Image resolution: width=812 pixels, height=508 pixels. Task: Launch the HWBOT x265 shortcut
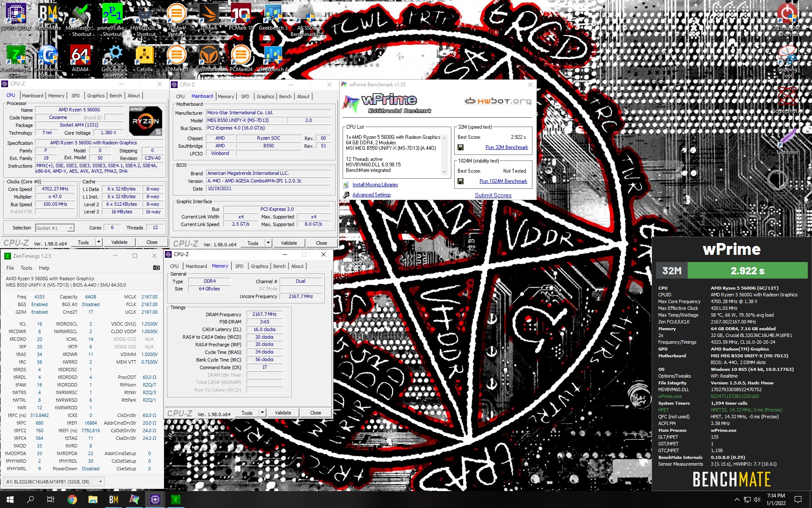coord(145,20)
